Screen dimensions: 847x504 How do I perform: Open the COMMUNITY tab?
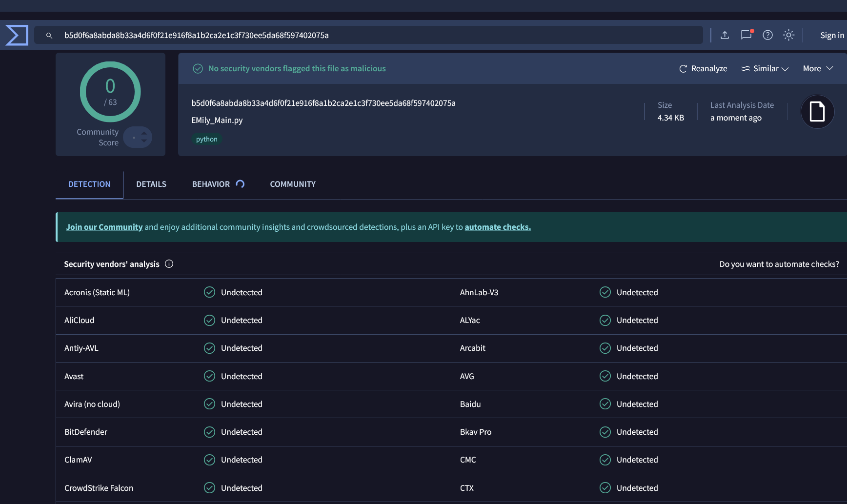(x=293, y=184)
